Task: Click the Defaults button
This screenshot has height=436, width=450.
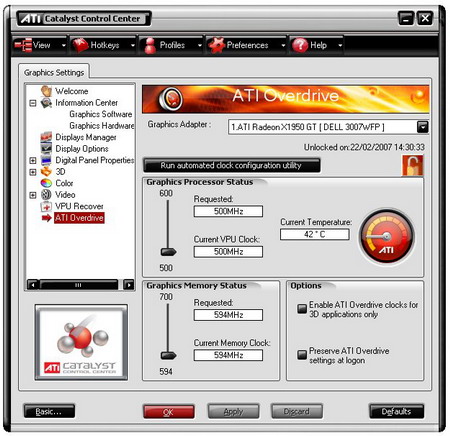Action: [396, 411]
